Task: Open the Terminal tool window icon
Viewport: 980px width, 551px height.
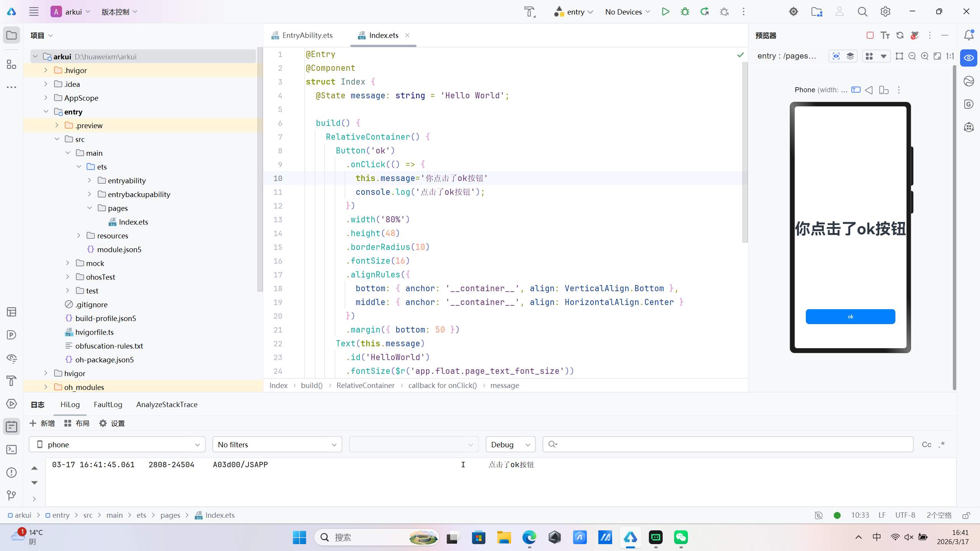Action: [11, 450]
